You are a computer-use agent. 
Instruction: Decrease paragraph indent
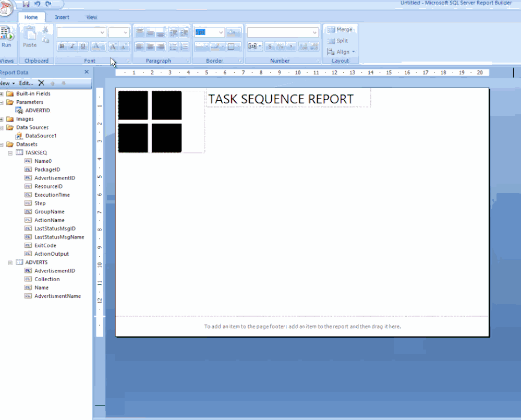click(x=174, y=32)
